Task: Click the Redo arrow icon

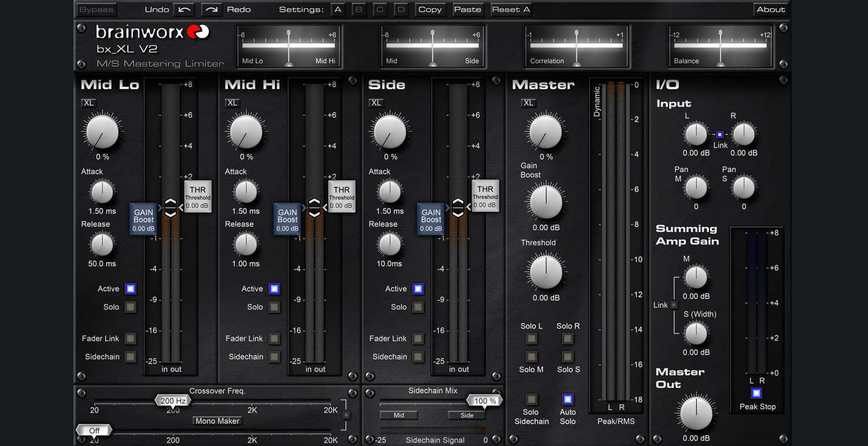Action: (212, 9)
